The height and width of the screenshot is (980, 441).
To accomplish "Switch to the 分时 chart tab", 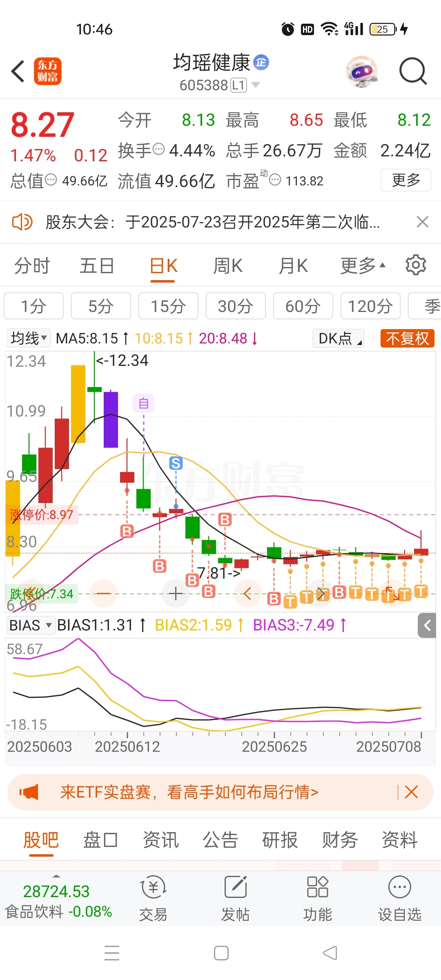I will click(x=32, y=266).
